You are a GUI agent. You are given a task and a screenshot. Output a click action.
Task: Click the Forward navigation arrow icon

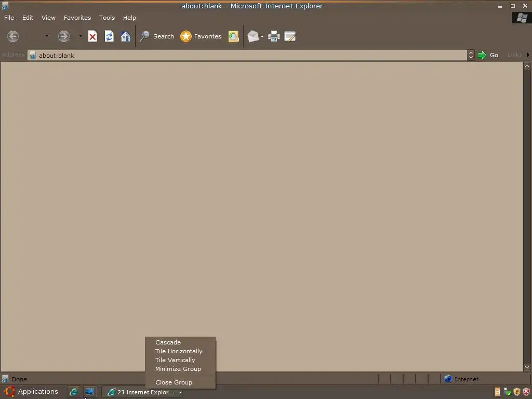pos(63,36)
